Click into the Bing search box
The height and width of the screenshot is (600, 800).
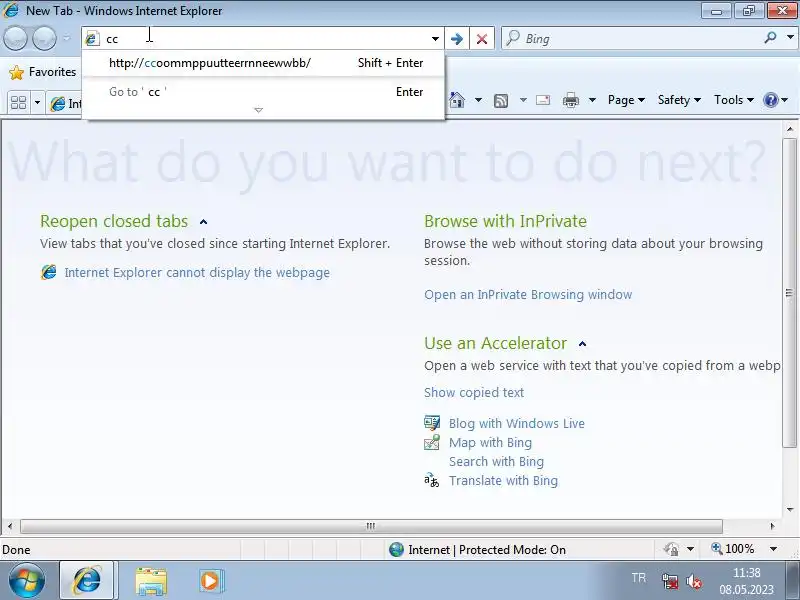pyautogui.click(x=633, y=38)
